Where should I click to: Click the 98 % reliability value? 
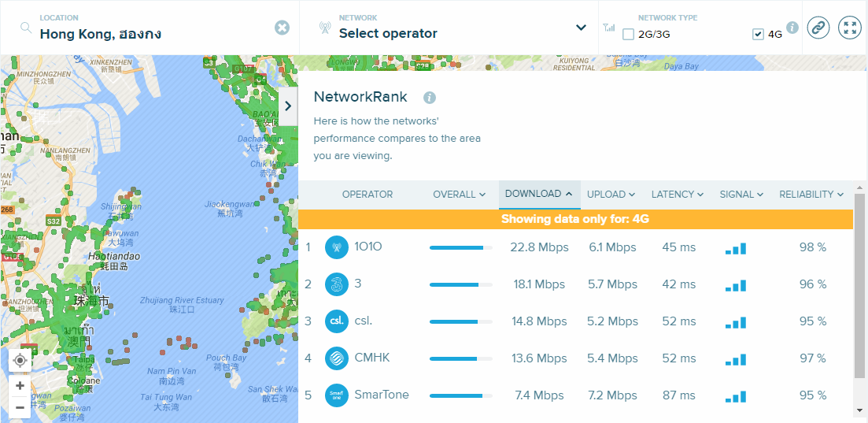pos(813,247)
